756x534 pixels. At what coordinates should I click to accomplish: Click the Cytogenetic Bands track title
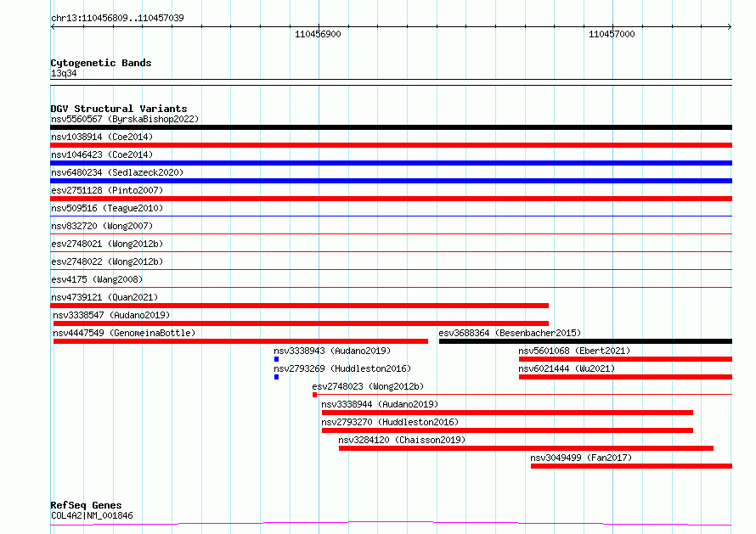[x=101, y=63]
